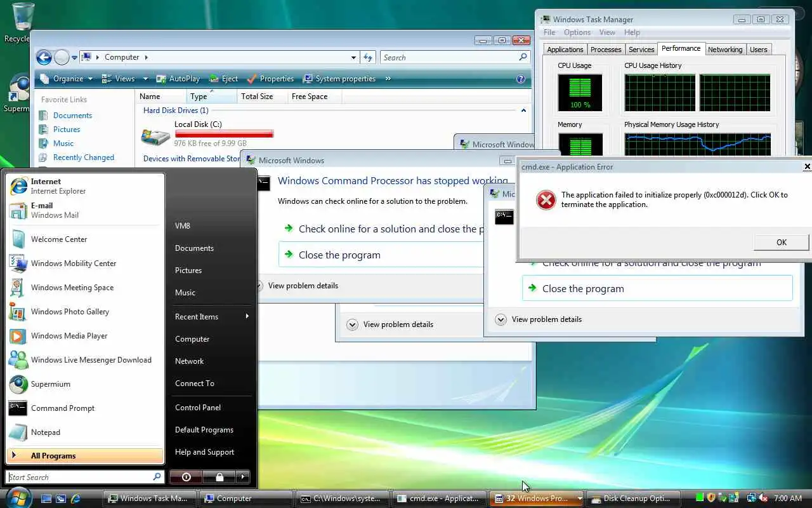
Task: Click the Start menu power button
Action: coord(186,477)
